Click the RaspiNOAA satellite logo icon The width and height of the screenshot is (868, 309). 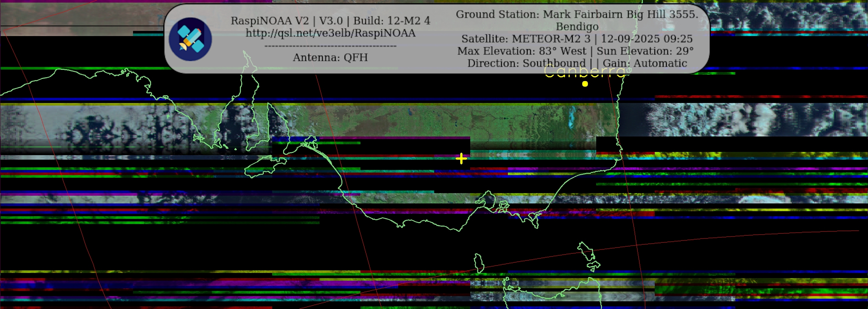[190, 39]
